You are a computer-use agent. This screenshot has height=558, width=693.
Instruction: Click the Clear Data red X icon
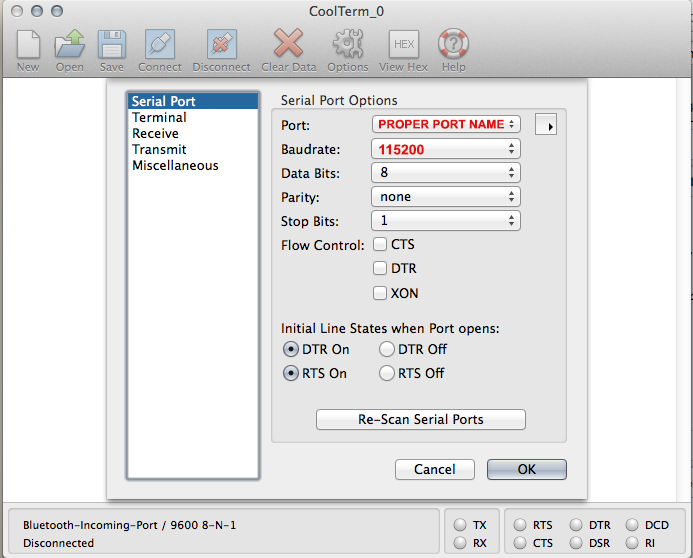click(288, 43)
